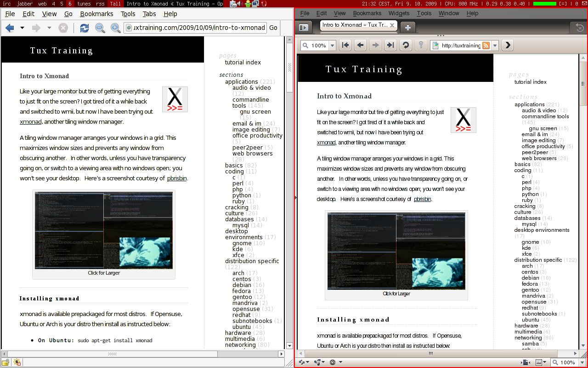
Task: Open the status bar zoom dropdown in Opera
Action: (x=581, y=362)
